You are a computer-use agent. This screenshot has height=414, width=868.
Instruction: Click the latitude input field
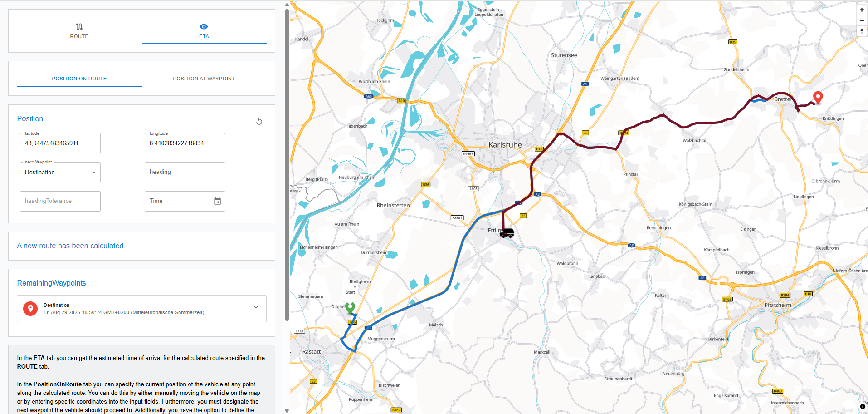point(60,143)
